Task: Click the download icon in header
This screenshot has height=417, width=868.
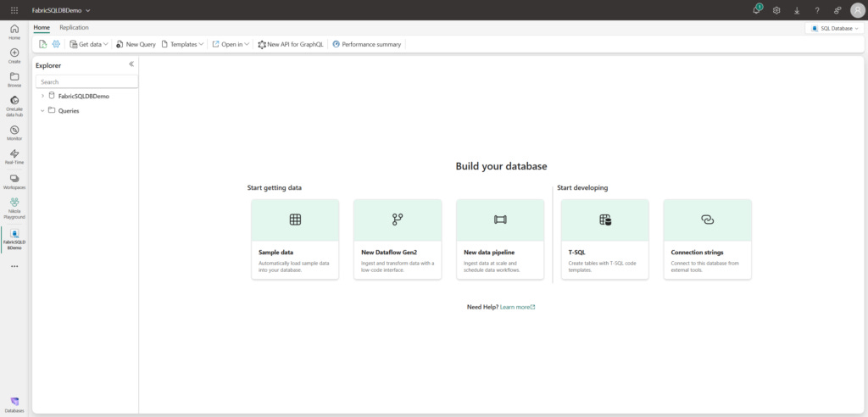Action: [797, 10]
